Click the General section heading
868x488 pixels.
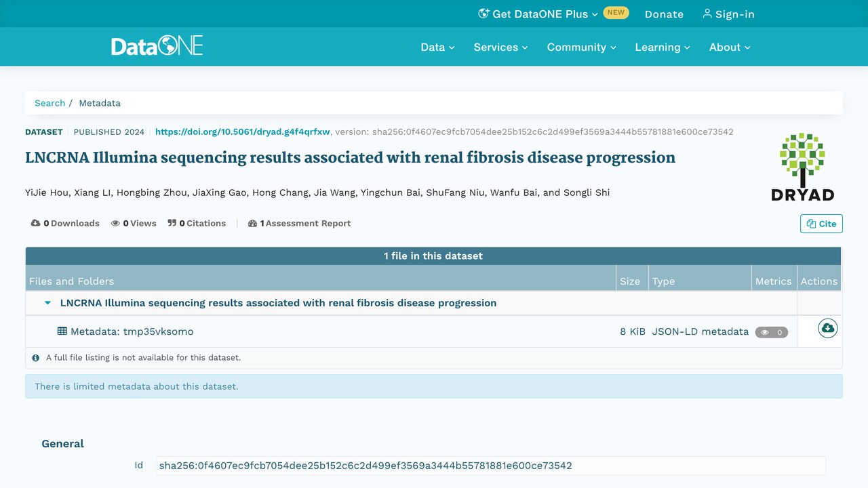point(63,444)
